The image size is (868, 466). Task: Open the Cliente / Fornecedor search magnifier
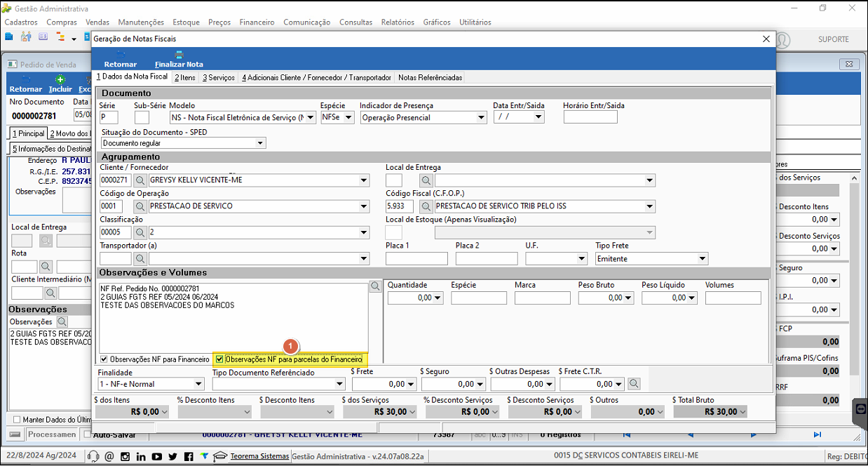pyautogui.click(x=140, y=180)
